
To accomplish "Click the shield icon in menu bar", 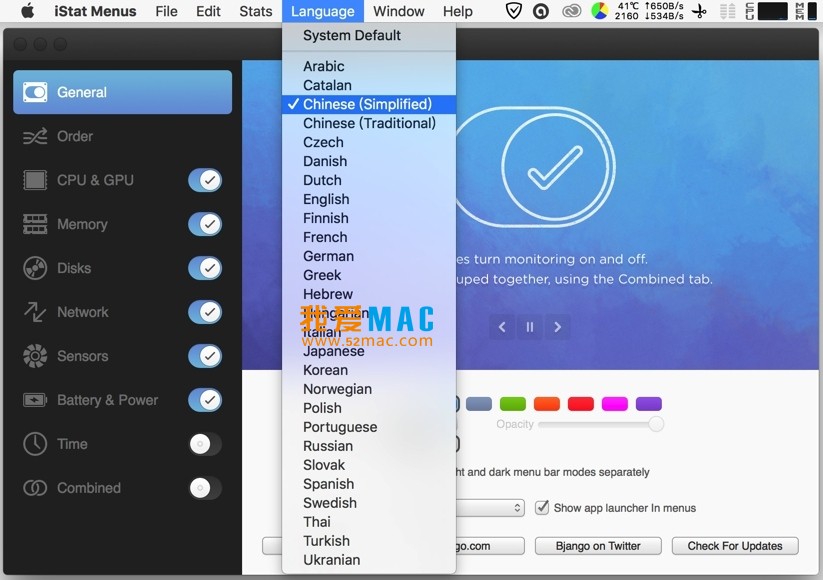I will click(x=513, y=11).
